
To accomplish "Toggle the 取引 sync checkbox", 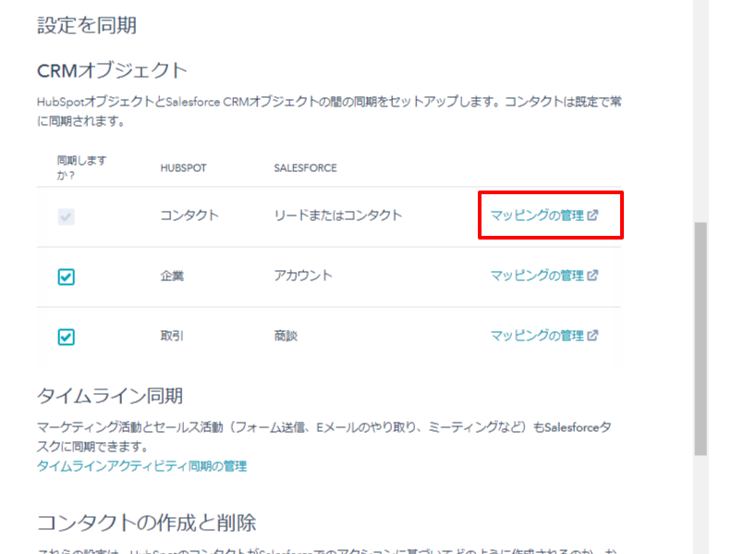I will pos(66,337).
